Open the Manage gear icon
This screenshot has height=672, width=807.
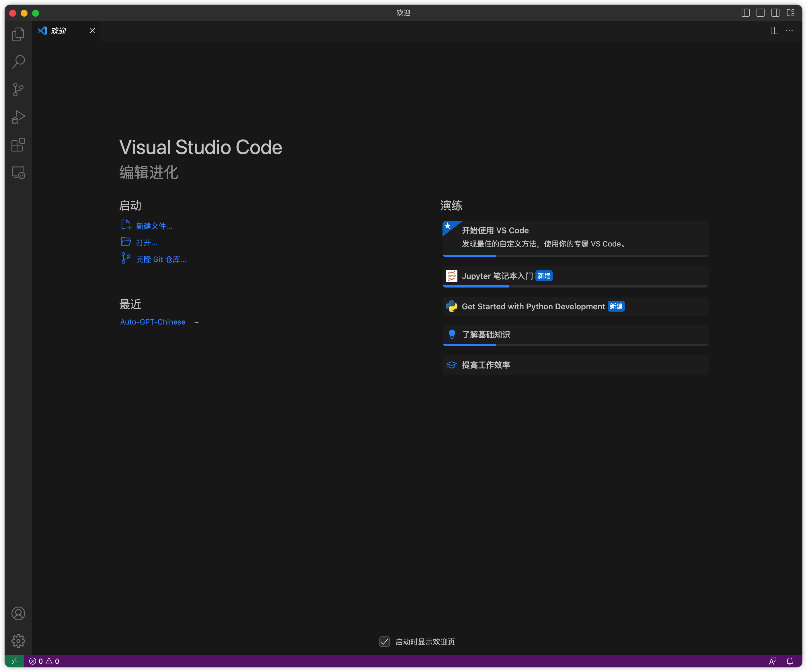point(18,641)
